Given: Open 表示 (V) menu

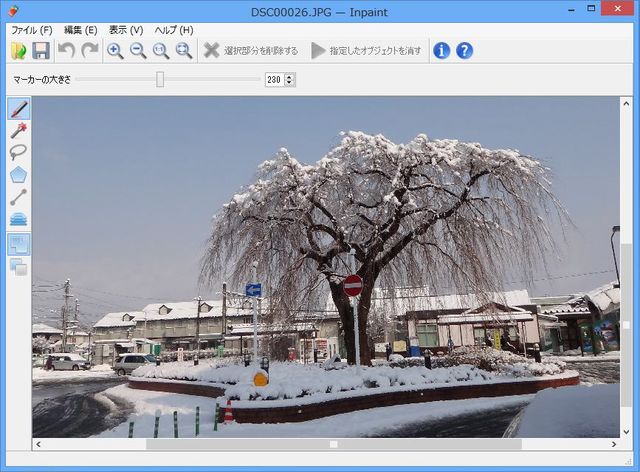Looking at the screenshot, I should coord(126,30).
